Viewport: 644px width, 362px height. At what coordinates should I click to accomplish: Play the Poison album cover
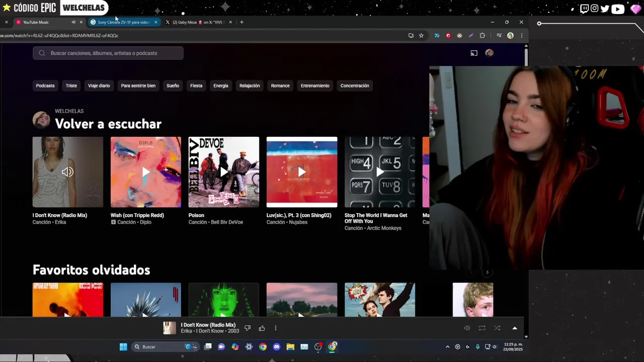224,172
